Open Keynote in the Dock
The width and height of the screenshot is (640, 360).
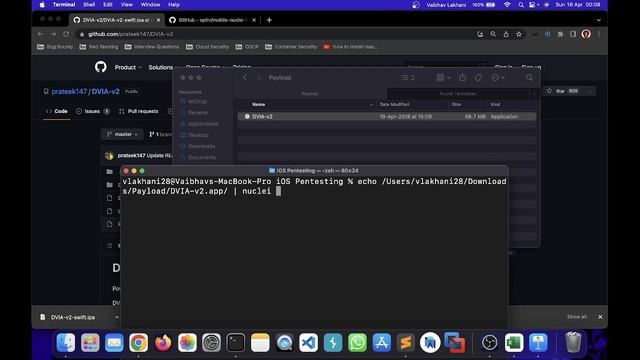pyautogui.click(x=538, y=342)
